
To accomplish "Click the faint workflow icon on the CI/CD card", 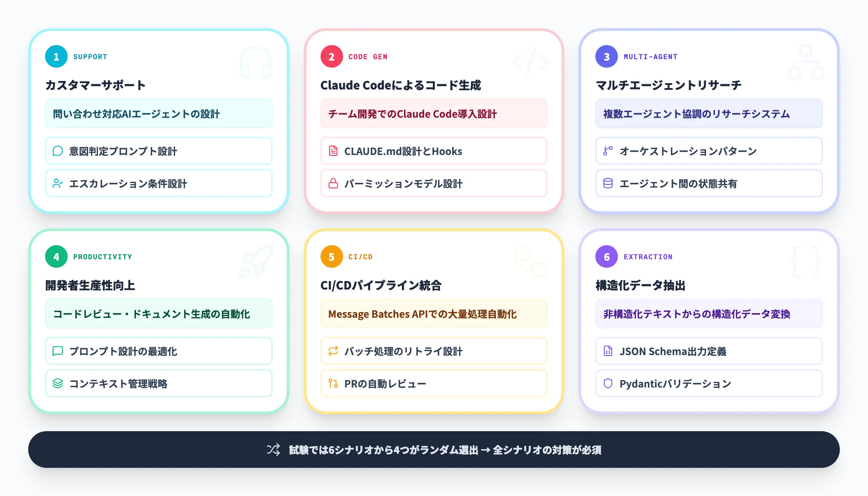I will (531, 262).
